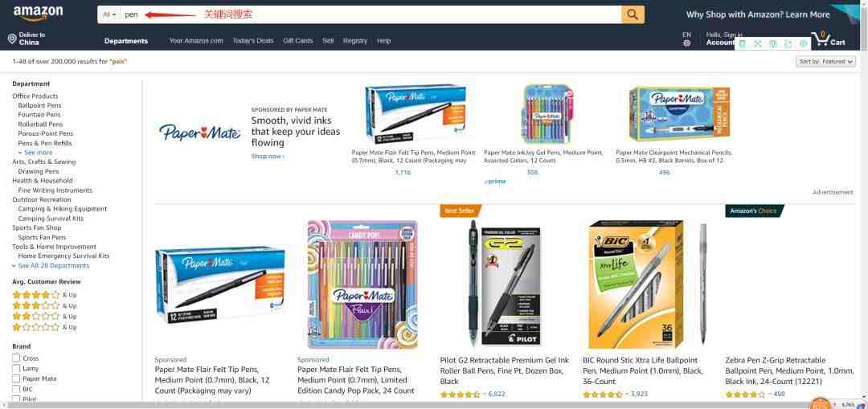Select the 1 star & Up rating row
Image resolution: width=868 pixels, height=409 pixels.
pos(44,327)
